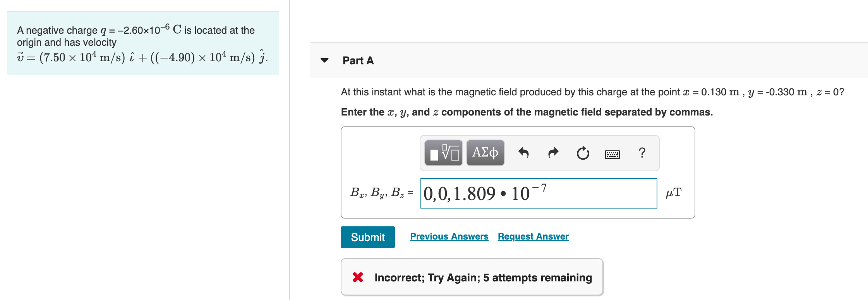Open Previous Answers
The image size is (868, 300).
pos(449,236)
